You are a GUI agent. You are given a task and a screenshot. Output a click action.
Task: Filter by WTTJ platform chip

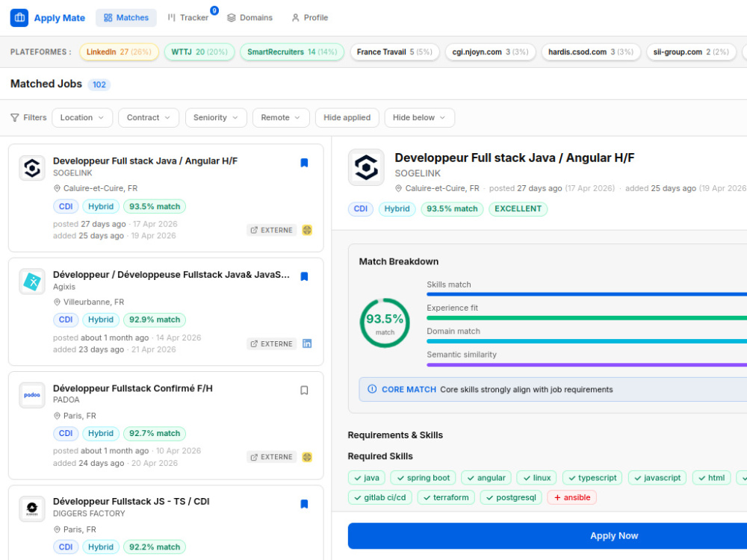click(199, 52)
